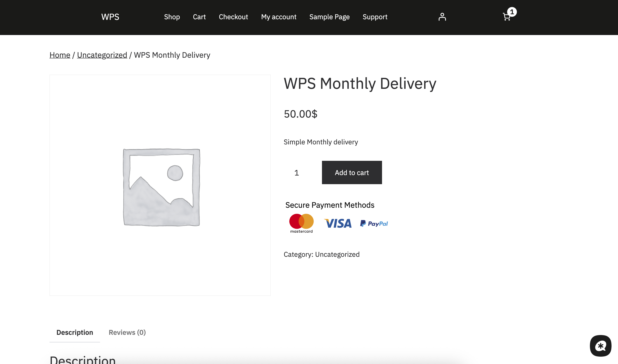Click the Mastercard payment logo

pyautogui.click(x=301, y=223)
